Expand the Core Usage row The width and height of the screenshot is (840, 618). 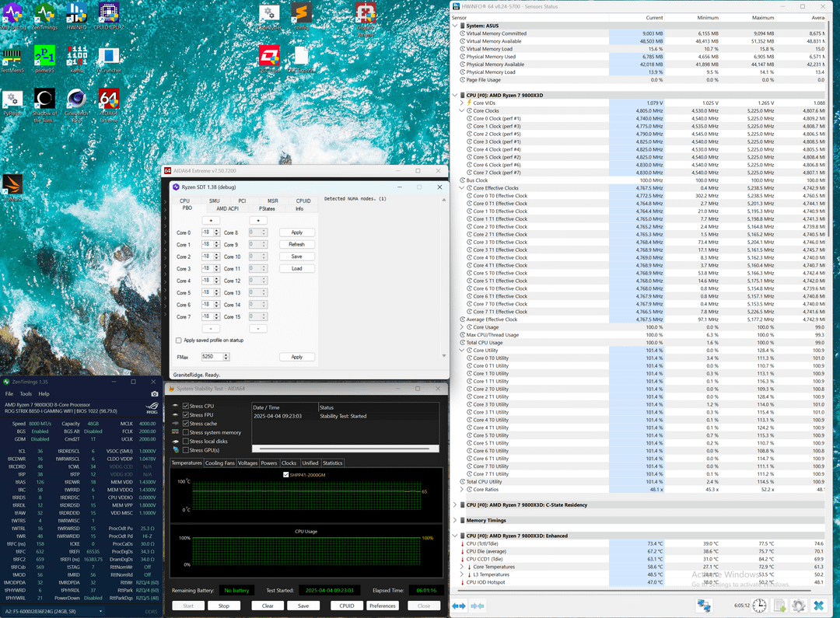coord(462,327)
